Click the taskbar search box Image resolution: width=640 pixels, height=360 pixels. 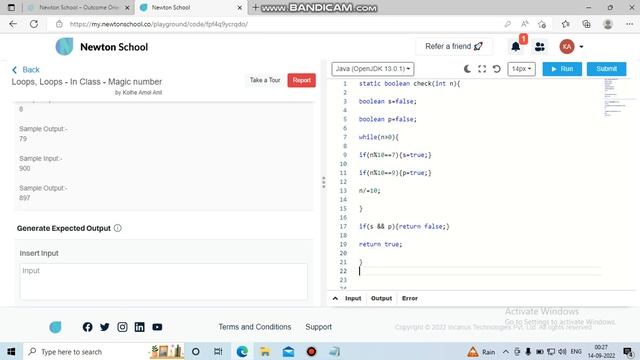[104, 351]
